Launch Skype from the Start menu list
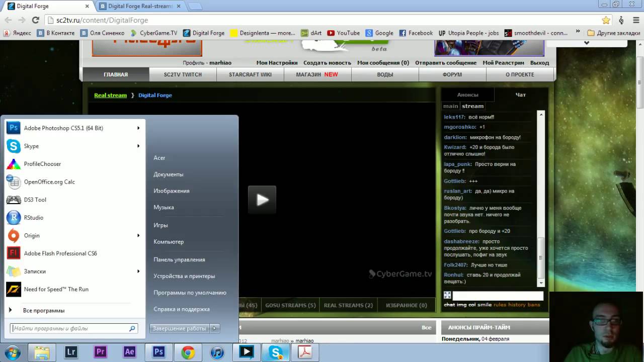Viewport: 644px width, 362px height. pos(74,146)
